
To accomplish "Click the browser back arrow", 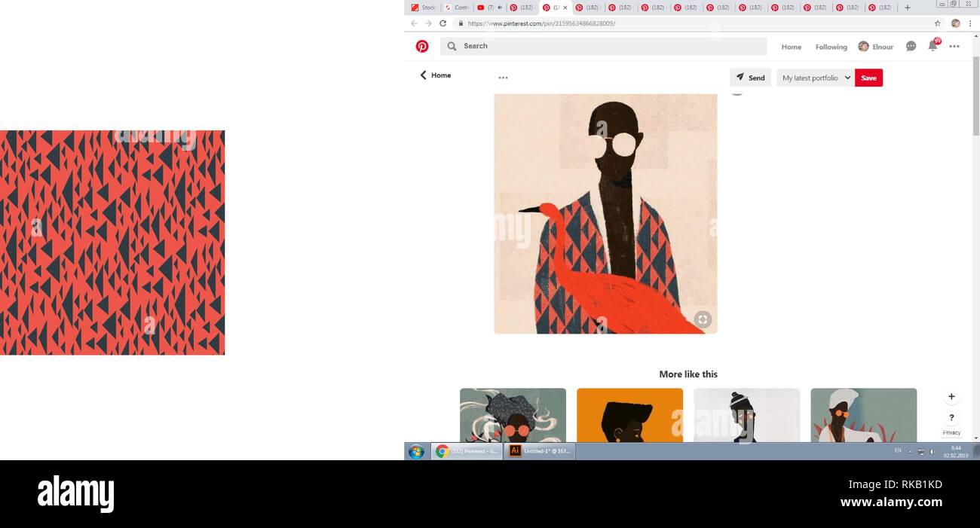I will (x=414, y=23).
